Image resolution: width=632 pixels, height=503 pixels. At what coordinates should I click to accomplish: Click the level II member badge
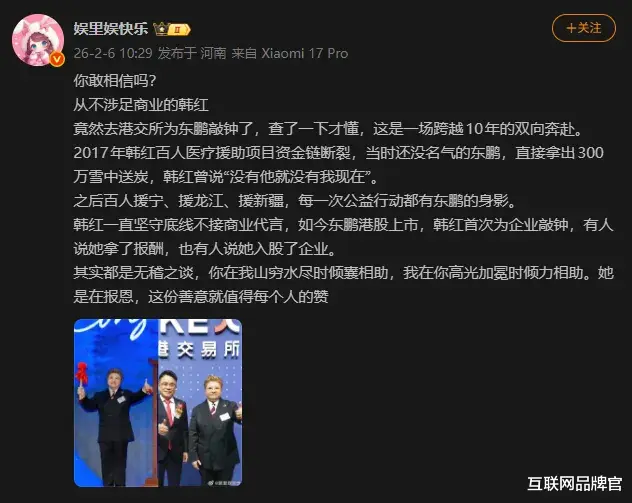(x=179, y=29)
